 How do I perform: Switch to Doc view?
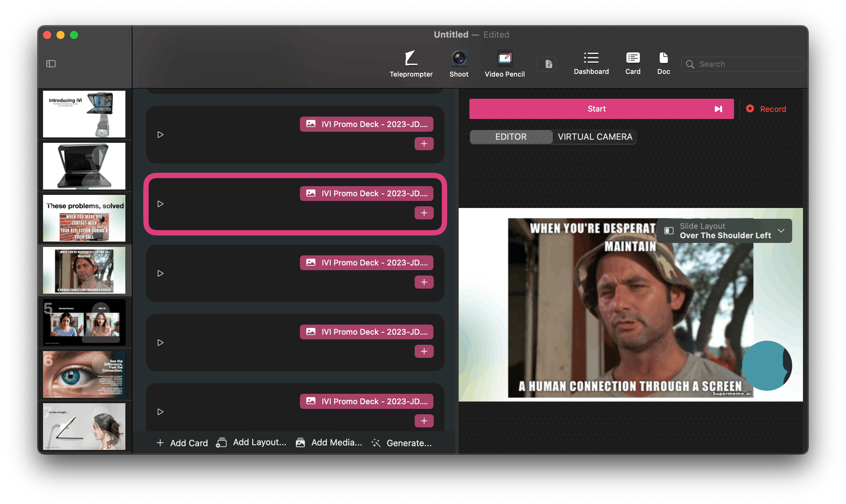[664, 64]
